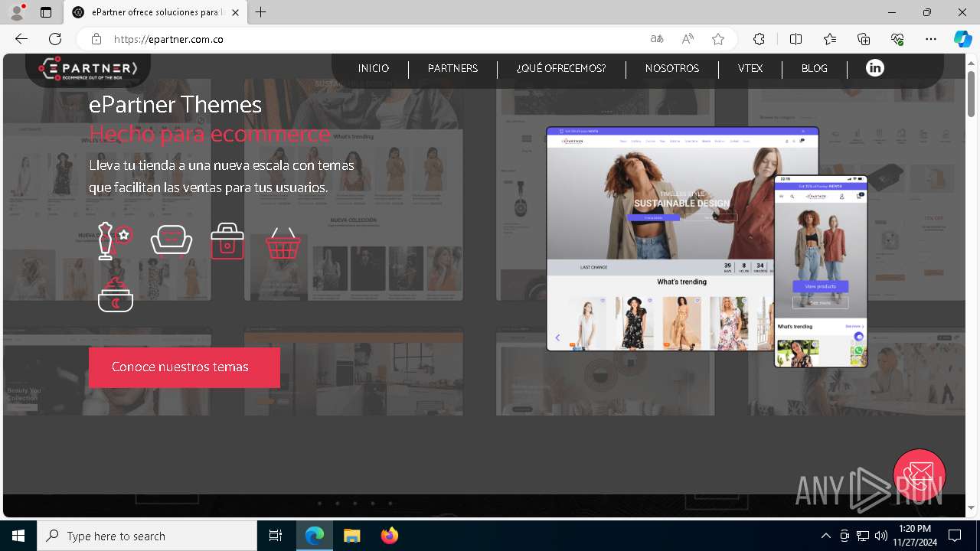980x551 pixels.
Task: Open the Edge profile avatar
Action: tap(17, 12)
